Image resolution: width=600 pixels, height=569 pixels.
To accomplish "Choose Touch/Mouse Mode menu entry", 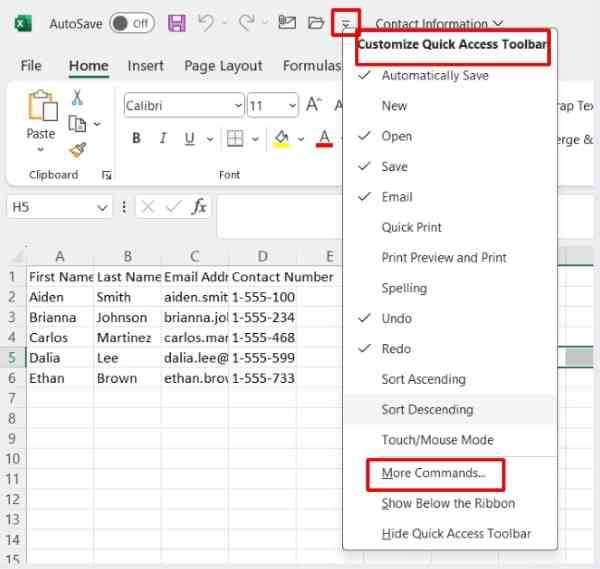I will click(450, 440).
